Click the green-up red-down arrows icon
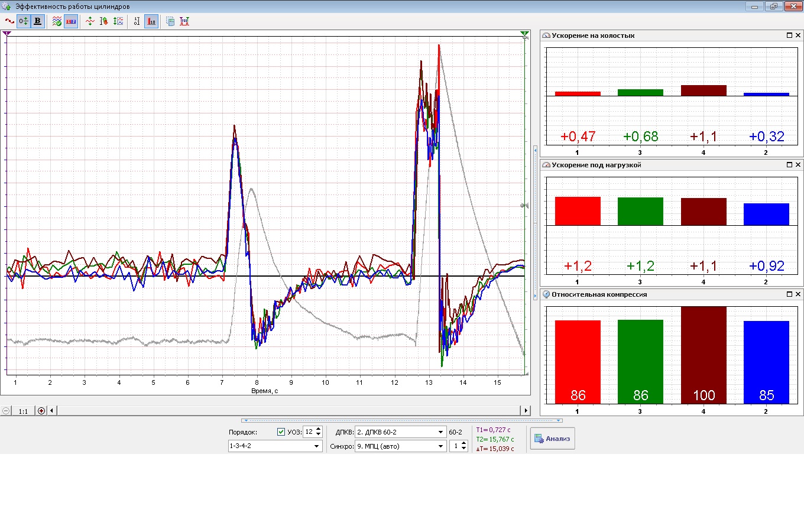 tap(104, 21)
